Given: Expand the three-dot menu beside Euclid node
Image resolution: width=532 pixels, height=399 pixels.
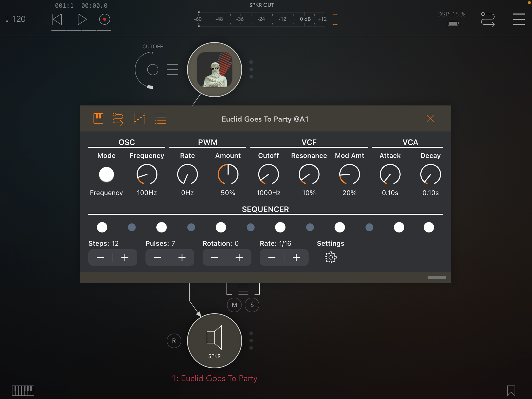Looking at the screenshot, I should pyautogui.click(x=251, y=69).
